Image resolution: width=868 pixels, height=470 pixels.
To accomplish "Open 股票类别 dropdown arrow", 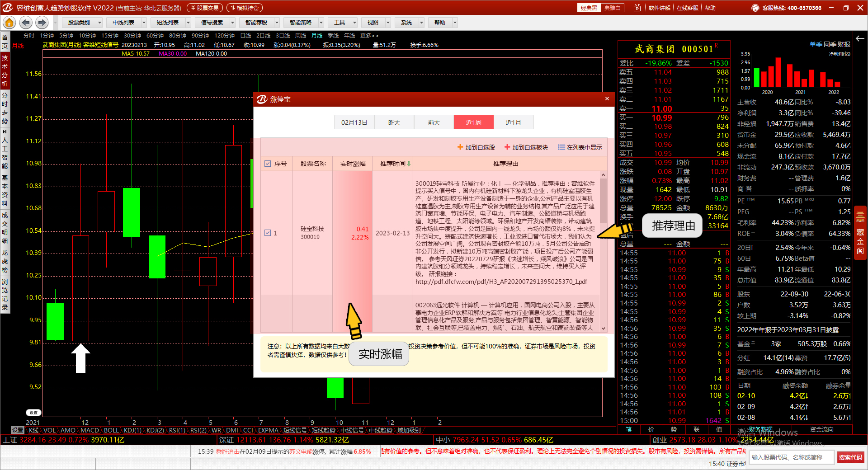I will 99,22.
